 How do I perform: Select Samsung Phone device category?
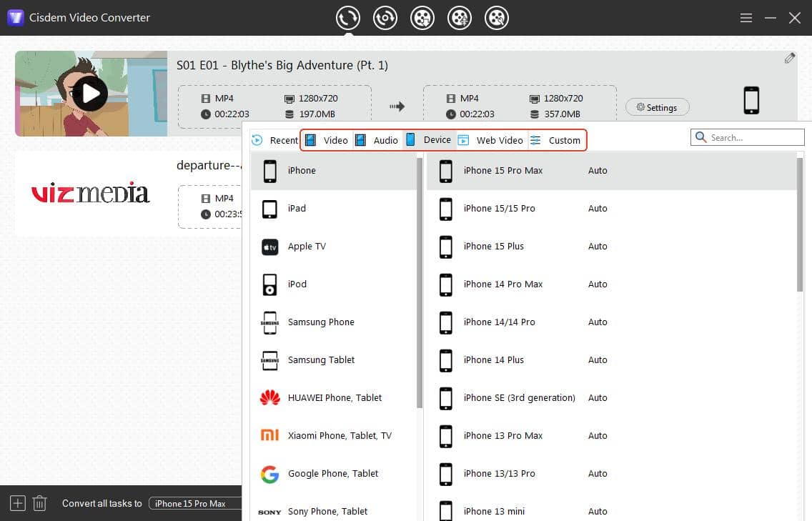(321, 322)
